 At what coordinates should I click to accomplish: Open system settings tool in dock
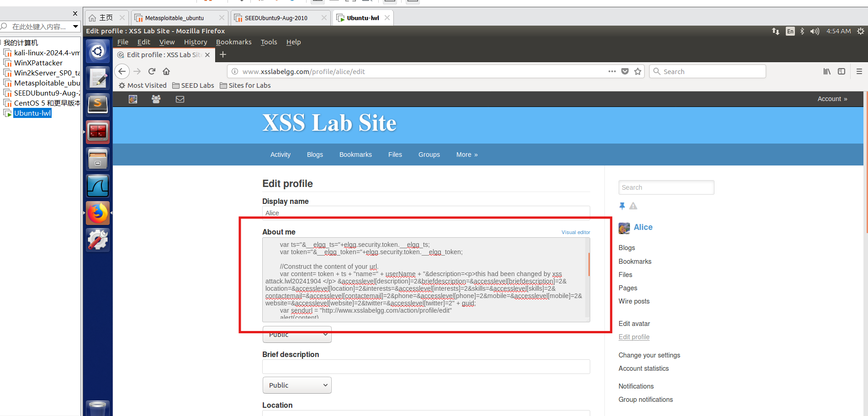(x=98, y=240)
